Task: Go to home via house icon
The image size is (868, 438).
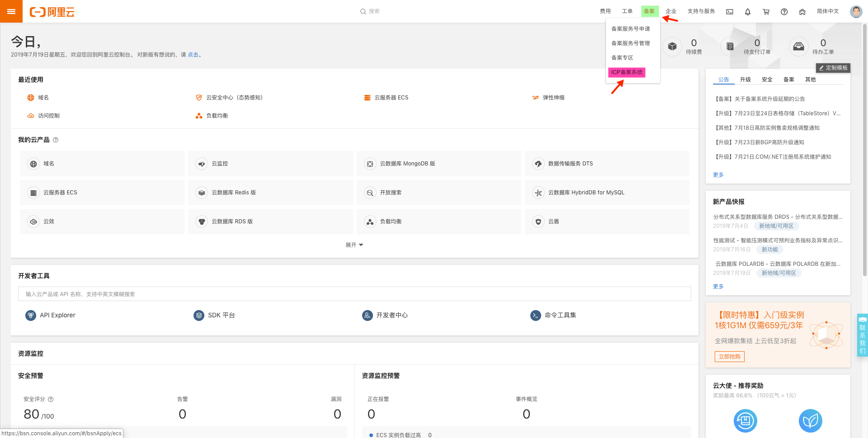Action: (x=802, y=12)
